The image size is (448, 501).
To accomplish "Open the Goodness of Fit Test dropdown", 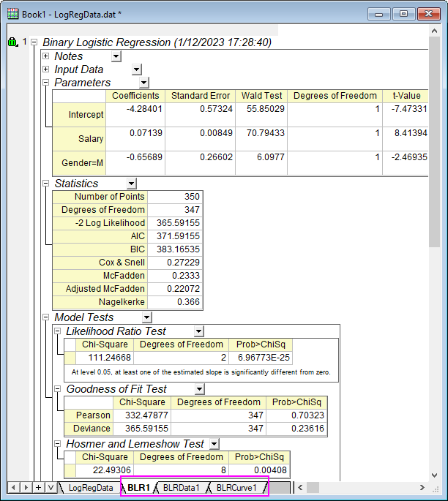I will pyautogui.click(x=200, y=389).
